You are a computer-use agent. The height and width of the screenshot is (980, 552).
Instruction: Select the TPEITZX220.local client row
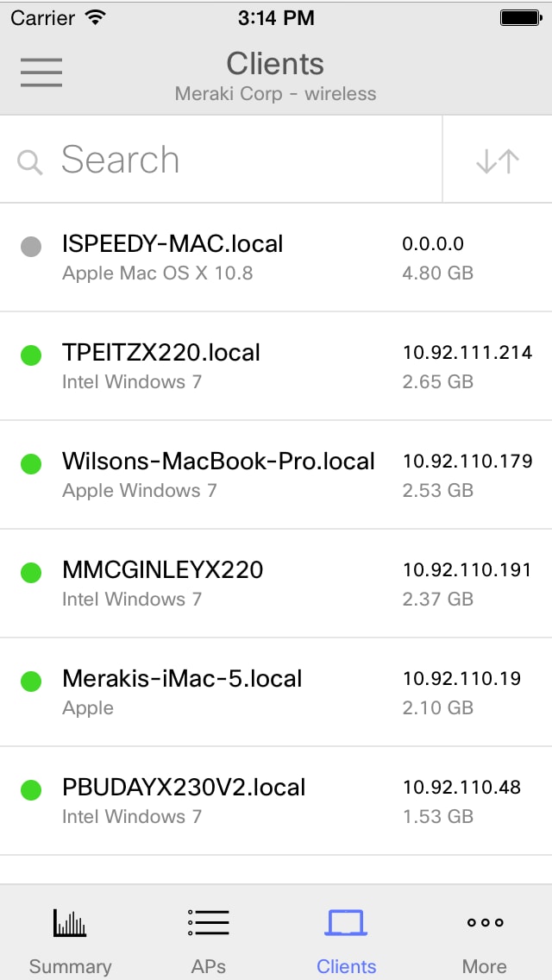pyautogui.click(x=276, y=366)
